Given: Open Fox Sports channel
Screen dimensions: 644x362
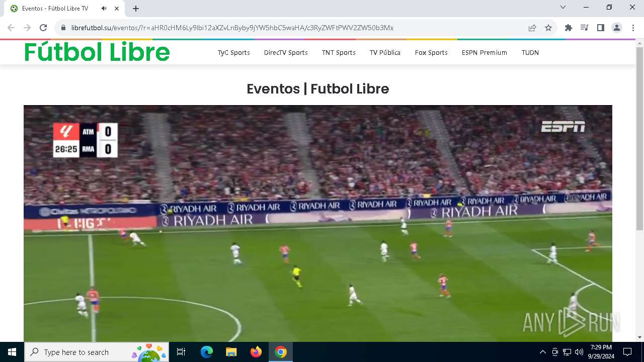Looking at the screenshot, I should [x=431, y=52].
